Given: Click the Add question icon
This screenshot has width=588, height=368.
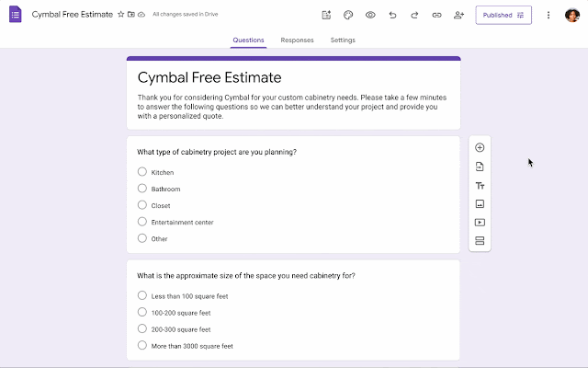Looking at the screenshot, I should coord(480,148).
